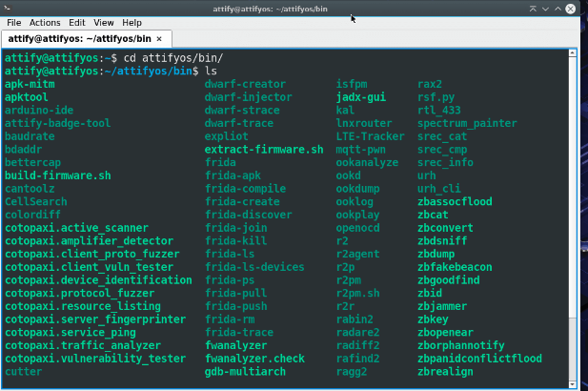Click the openocd entry
Viewport: 588px width, 391px height.
coord(357,228)
